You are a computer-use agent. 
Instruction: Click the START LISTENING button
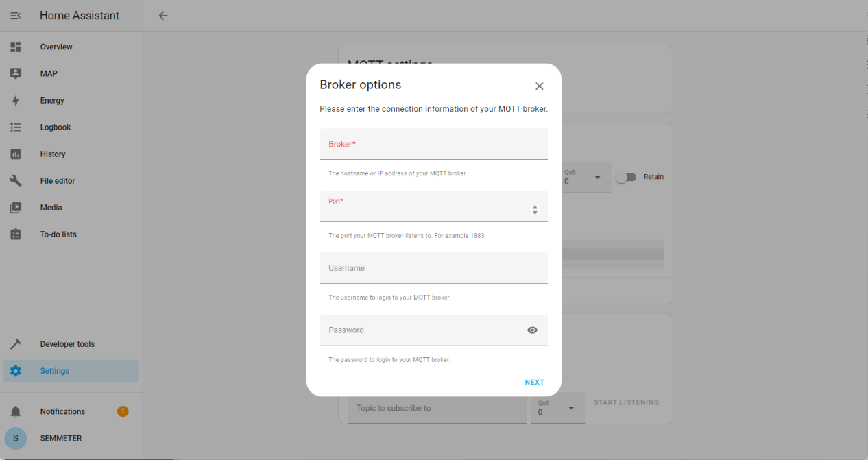[x=626, y=402]
